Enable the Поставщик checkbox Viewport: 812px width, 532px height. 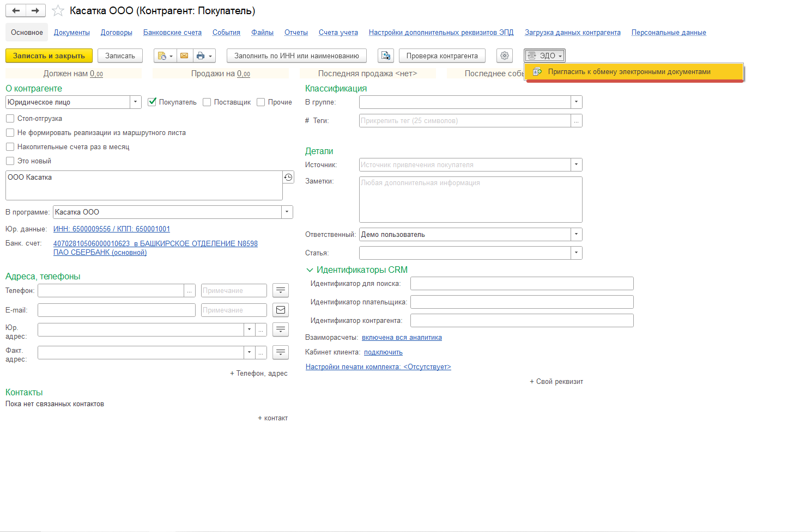click(x=207, y=102)
